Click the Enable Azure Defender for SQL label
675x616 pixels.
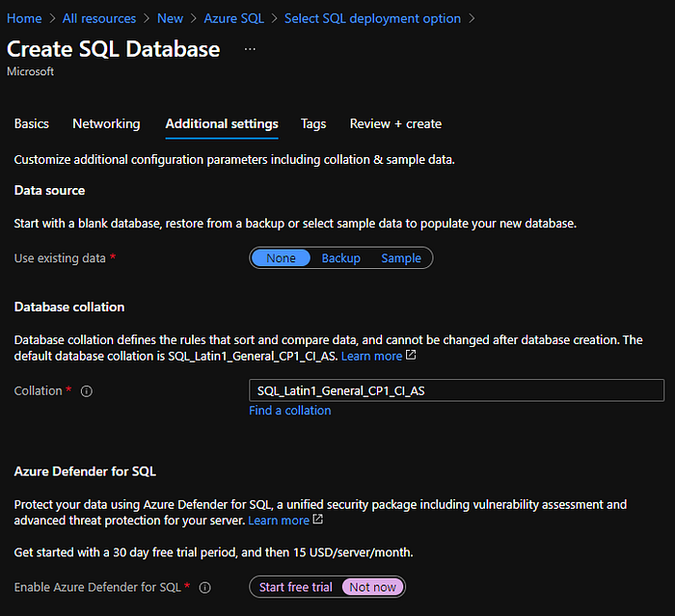(97, 588)
